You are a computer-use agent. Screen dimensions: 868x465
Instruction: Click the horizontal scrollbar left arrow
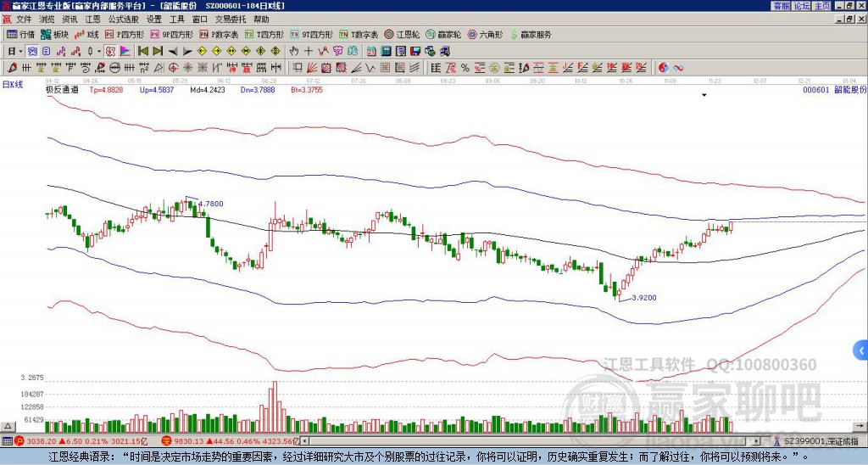(304, 441)
